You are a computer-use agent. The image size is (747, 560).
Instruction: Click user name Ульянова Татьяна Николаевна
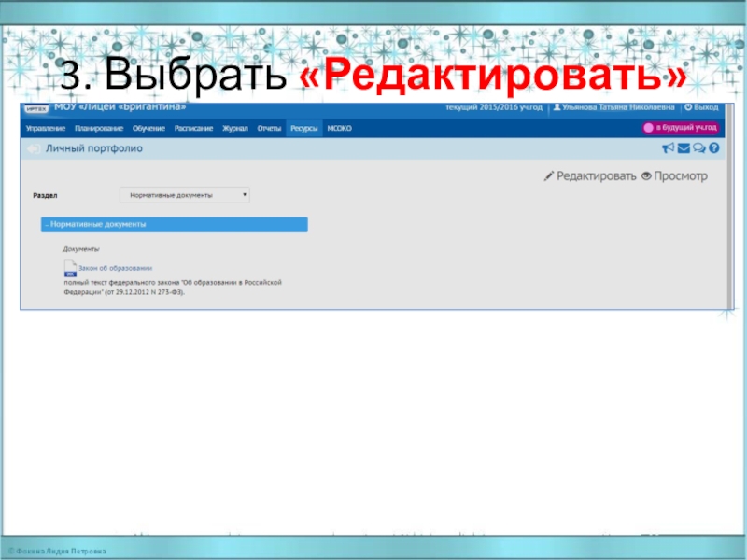click(x=613, y=107)
